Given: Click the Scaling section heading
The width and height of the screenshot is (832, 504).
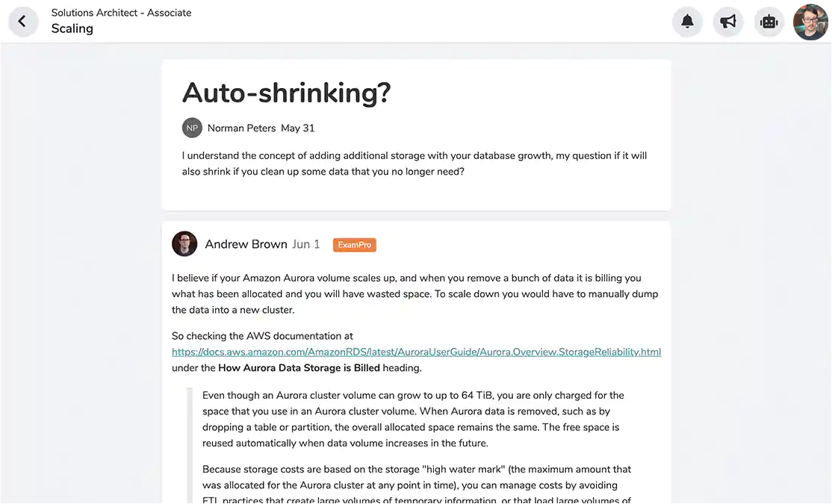Looking at the screenshot, I should (72, 28).
